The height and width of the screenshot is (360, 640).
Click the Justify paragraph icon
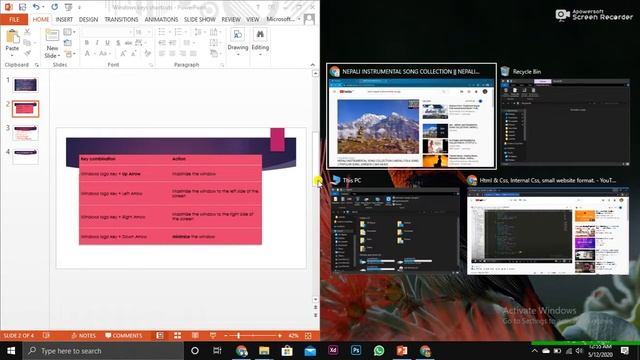coord(193,53)
